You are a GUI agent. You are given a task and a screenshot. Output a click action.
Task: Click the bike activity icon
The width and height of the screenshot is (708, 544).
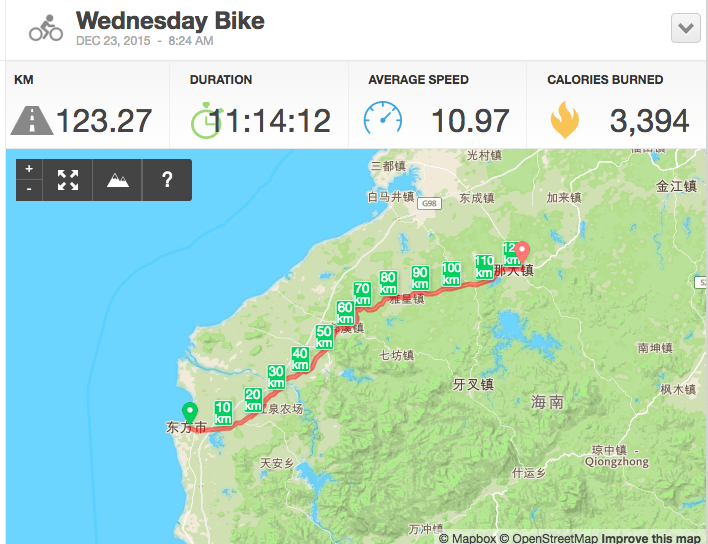46,28
